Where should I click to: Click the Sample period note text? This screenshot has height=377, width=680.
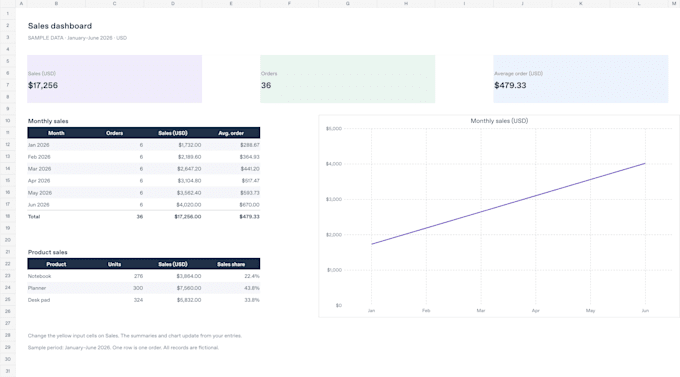point(123,347)
